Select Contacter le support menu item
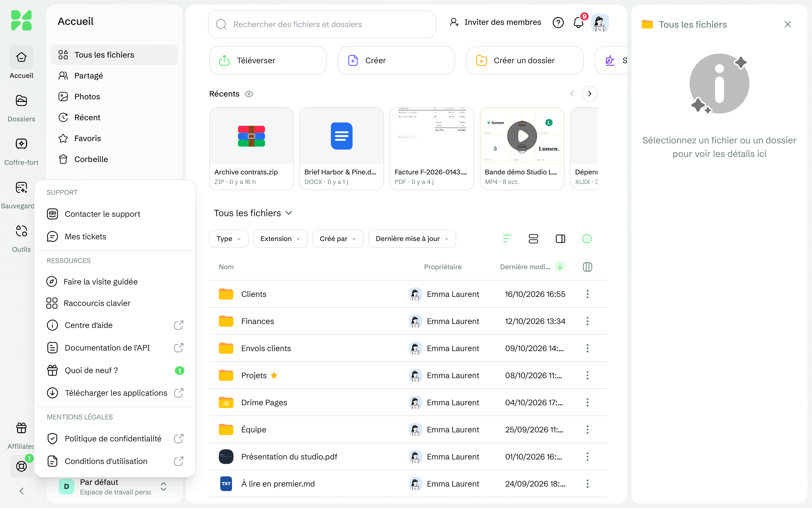The width and height of the screenshot is (812, 508). (115, 214)
